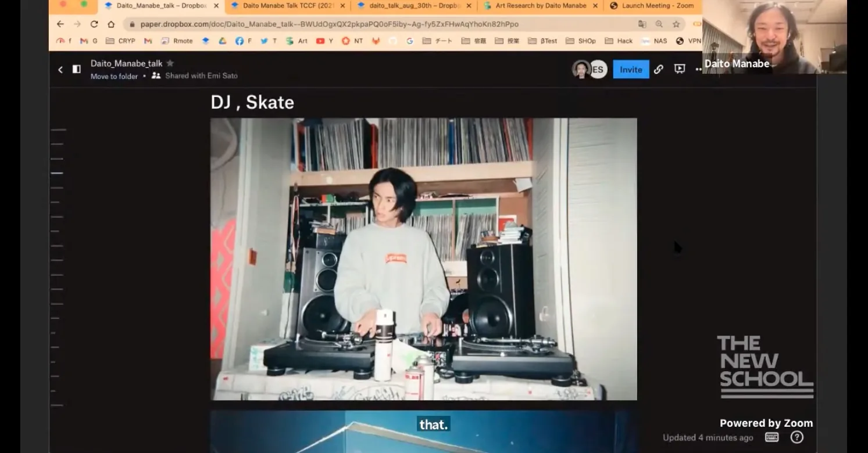Open the Hack bookmarks folder

(x=619, y=41)
